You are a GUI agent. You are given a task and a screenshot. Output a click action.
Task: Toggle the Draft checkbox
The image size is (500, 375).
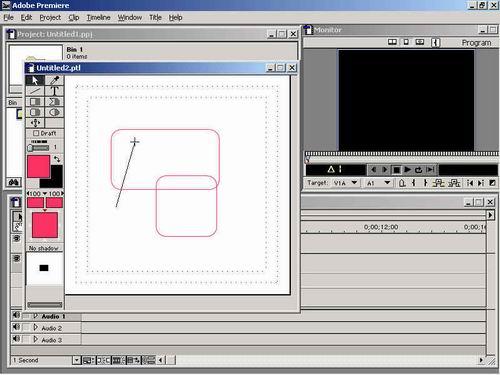(x=36, y=133)
